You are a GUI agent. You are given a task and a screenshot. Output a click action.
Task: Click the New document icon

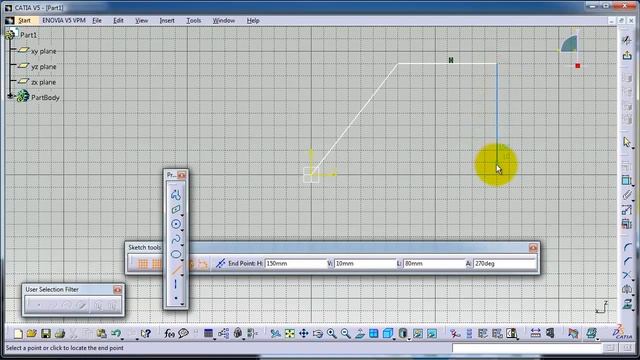pos(18,333)
